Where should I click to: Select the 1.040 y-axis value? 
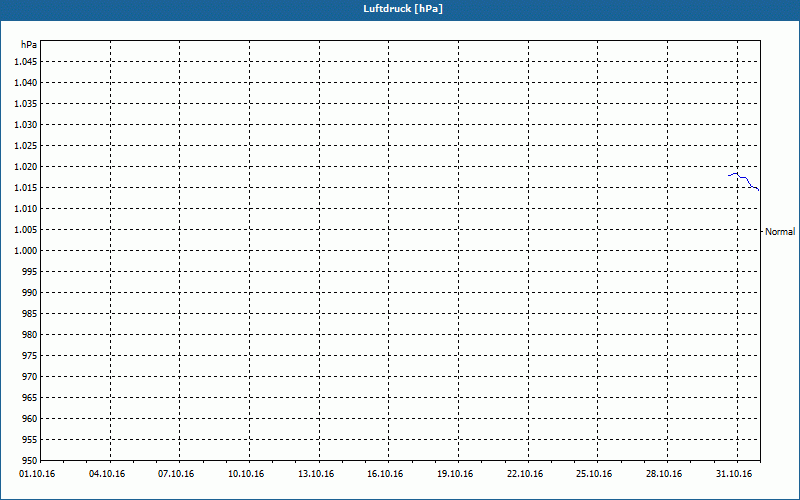[x=26, y=83]
